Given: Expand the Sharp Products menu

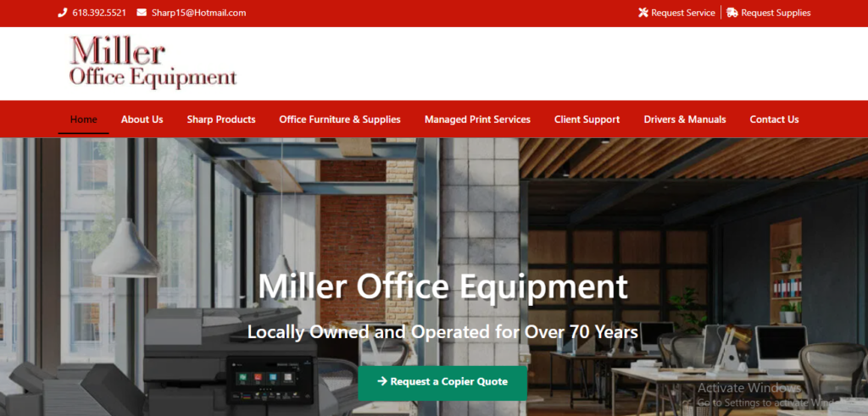Looking at the screenshot, I should pyautogui.click(x=221, y=119).
